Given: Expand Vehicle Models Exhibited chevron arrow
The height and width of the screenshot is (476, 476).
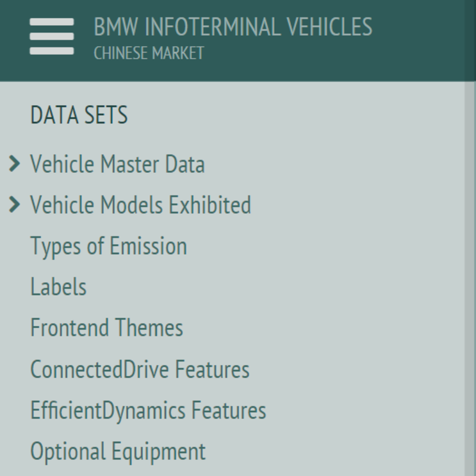Looking at the screenshot, I should (x=15, y=205).
